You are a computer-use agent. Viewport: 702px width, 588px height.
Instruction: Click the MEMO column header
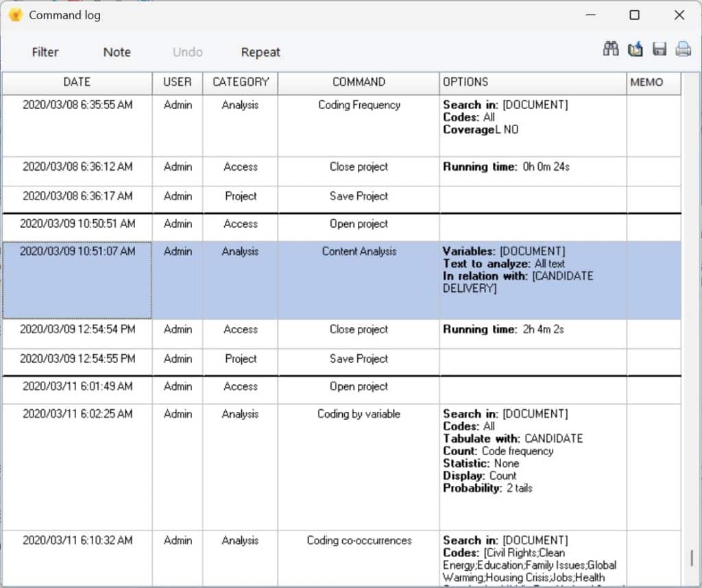click(x=653, y=82)
